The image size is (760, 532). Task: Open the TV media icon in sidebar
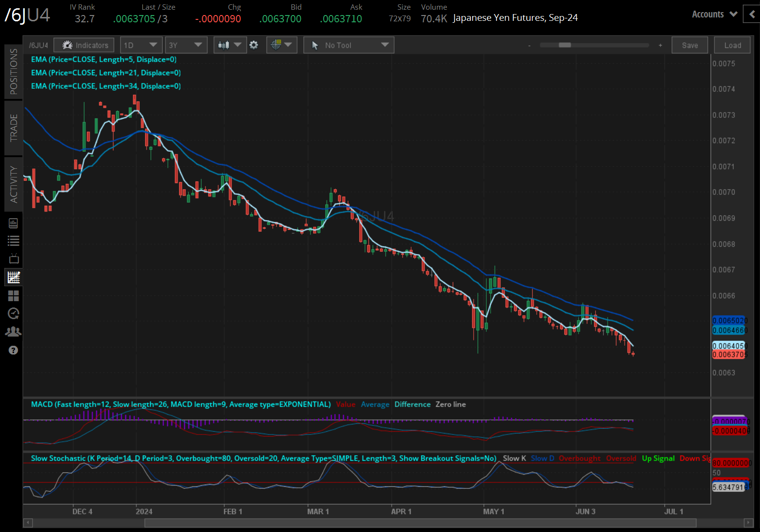pos(14,258)
